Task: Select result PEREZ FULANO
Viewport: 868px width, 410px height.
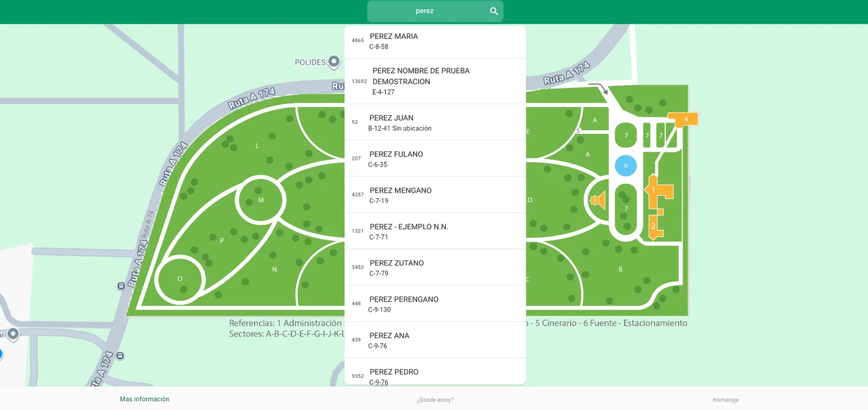Action: click(x=435, y=159)
